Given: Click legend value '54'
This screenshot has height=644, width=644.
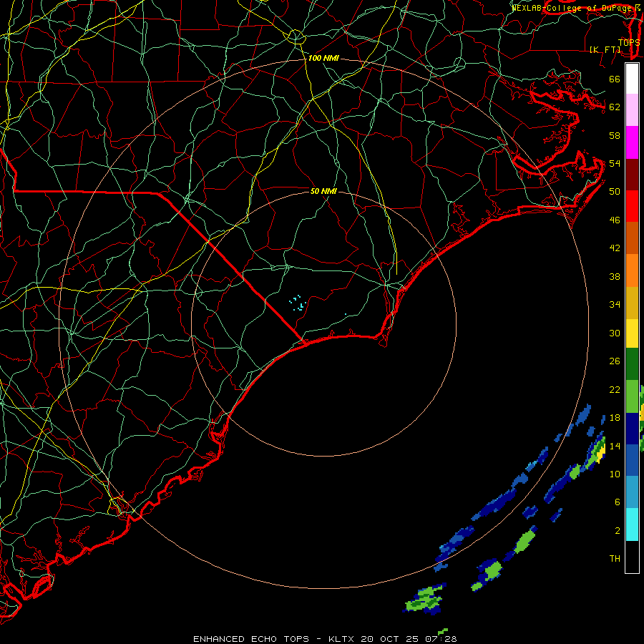Looking at the screenshot, I should pos(615,163).
